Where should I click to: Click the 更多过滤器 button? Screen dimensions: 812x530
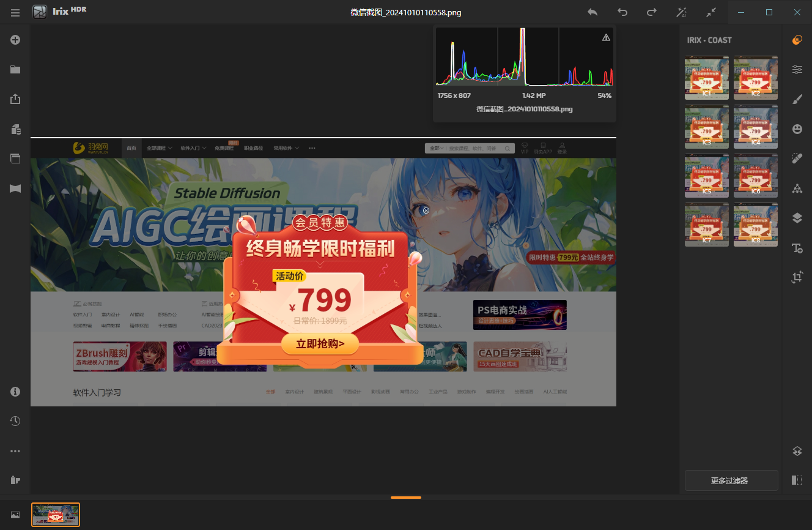(731, 480)
